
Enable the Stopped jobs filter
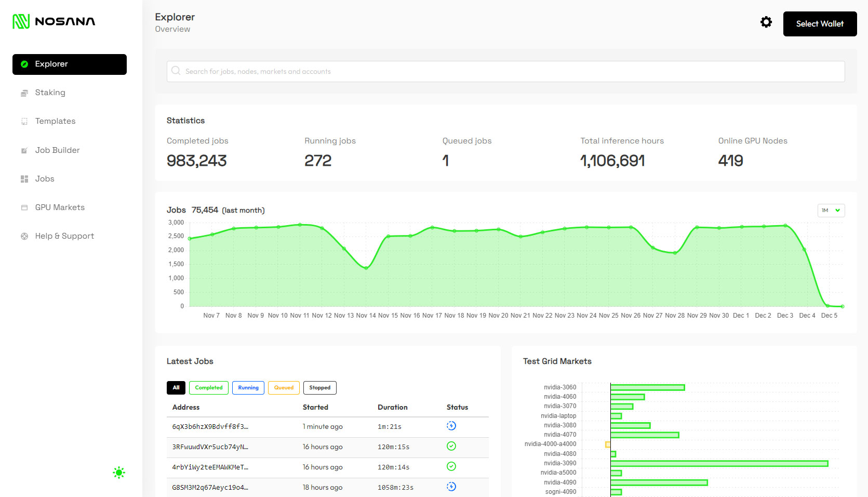[x=319, y=387]
